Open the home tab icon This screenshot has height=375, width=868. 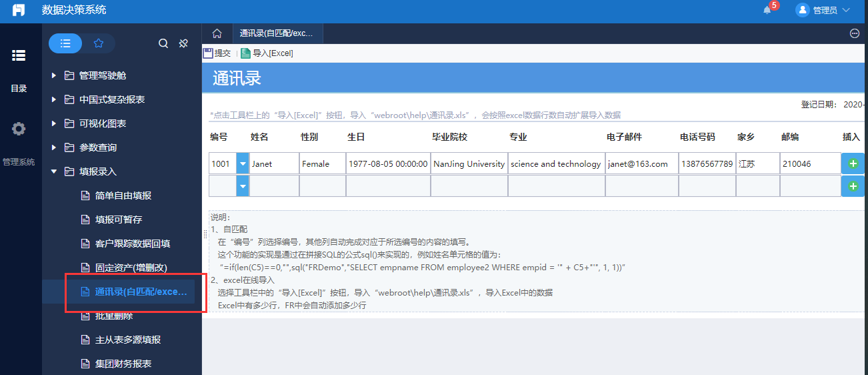pyautogui.click(x=217, y=33)
